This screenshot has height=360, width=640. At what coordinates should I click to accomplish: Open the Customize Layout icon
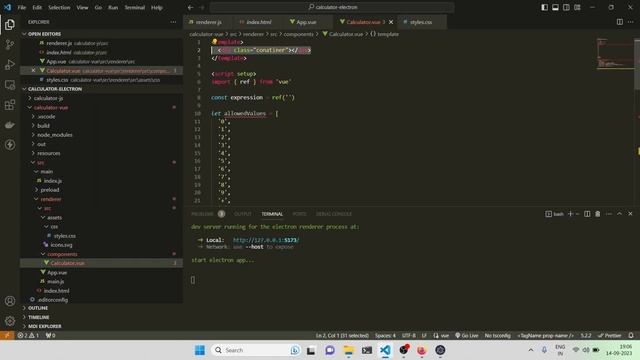(x=577, y=7)
